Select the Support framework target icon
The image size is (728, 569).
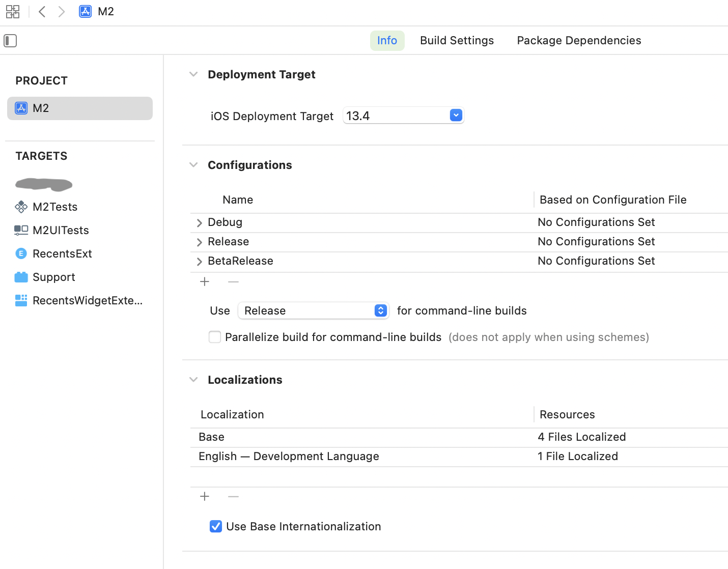21,277
